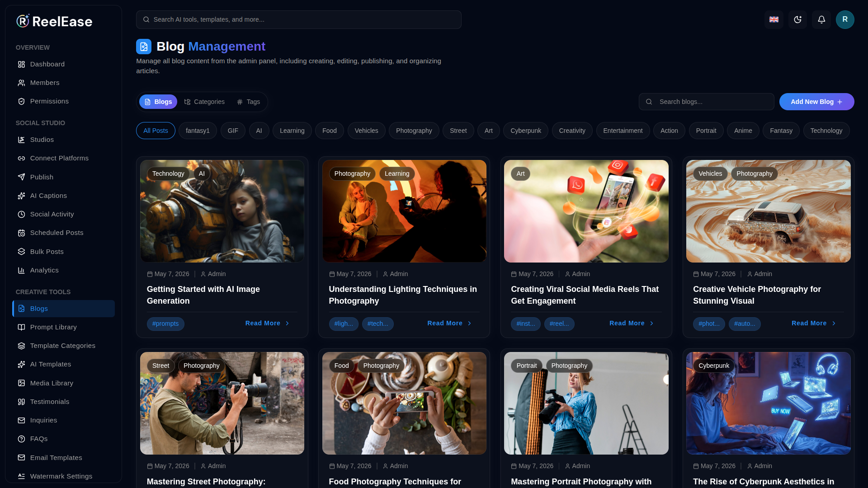This screenshot has width=868, height=488.
Task: Switch to the Blogs tab
Action: pyautogui.click(x=158, y=102)
